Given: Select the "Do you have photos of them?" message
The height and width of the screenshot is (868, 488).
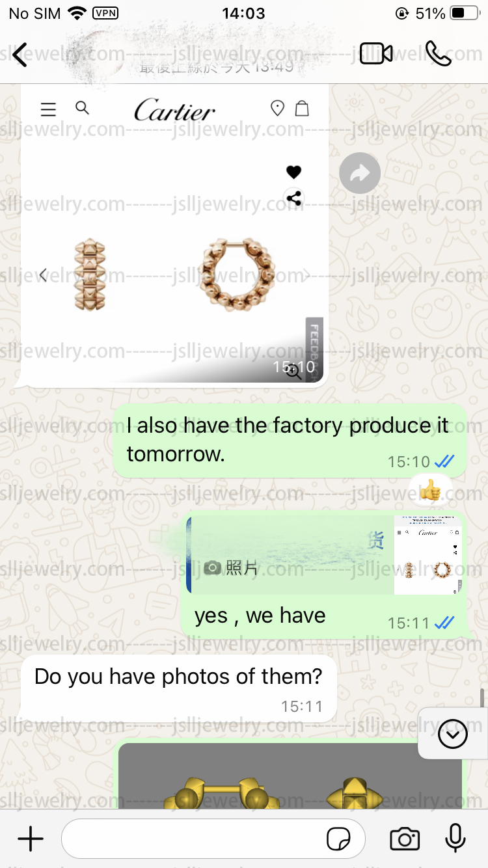Looking at the screenshot, I should click(x=178, y=689).
